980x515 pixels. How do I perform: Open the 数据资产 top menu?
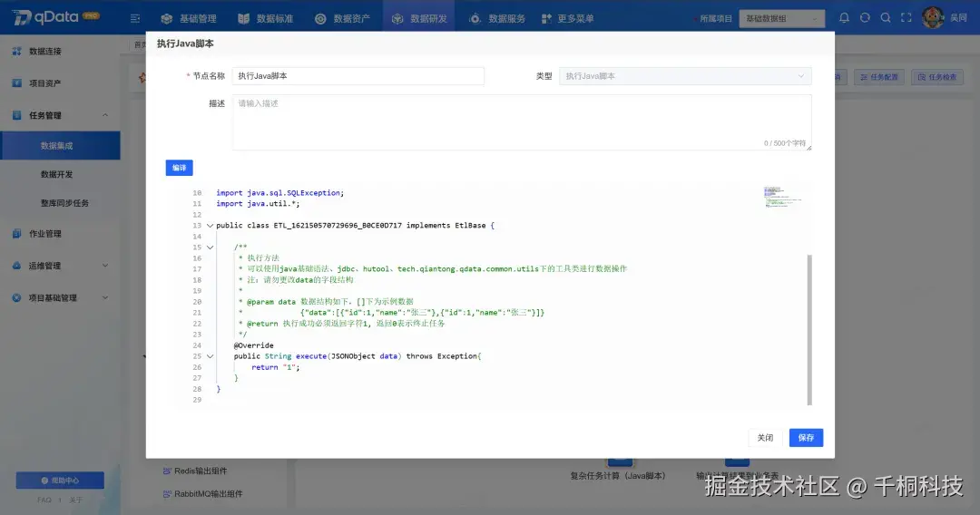tap(342, 19)
